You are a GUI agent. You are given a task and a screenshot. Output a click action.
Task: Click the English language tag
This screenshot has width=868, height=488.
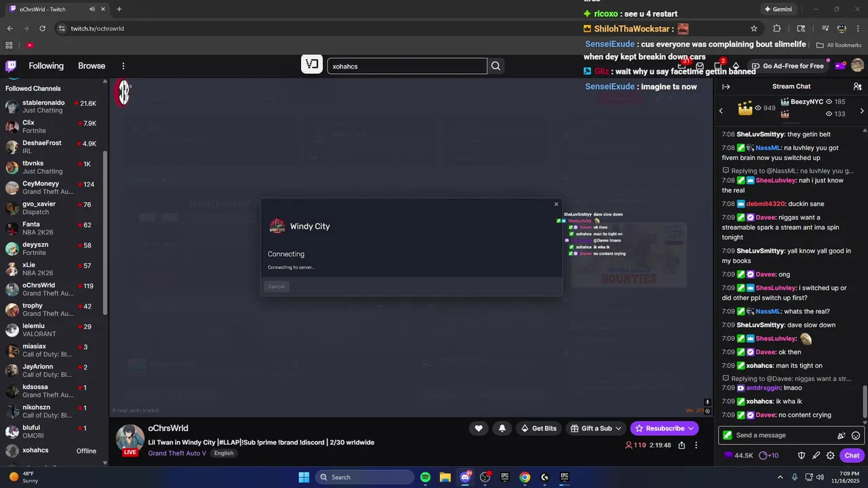tap(223, 453)
